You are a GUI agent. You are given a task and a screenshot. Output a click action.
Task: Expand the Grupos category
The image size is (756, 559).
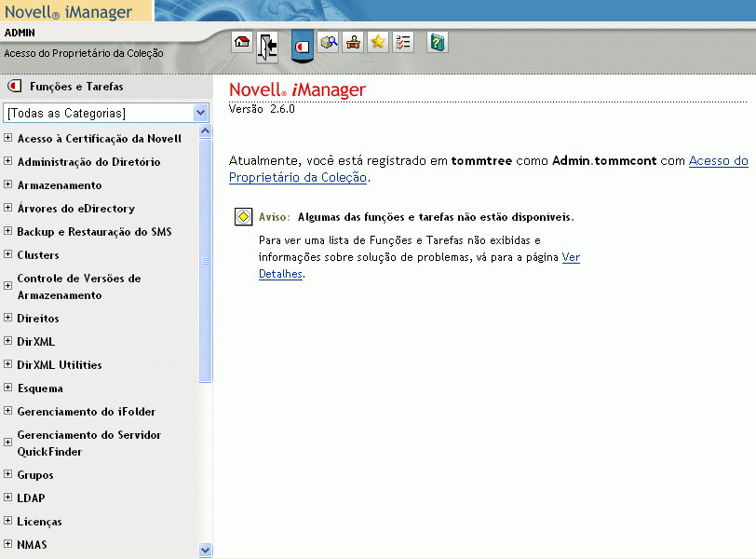(7, 474)
